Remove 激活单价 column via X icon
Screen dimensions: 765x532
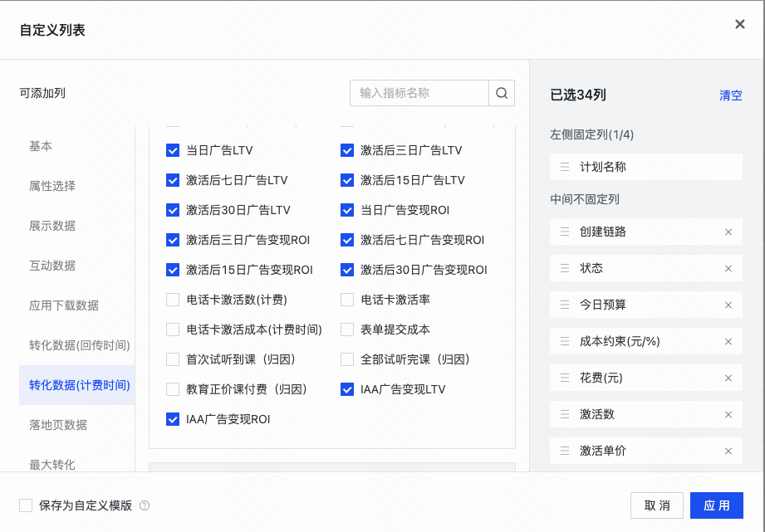coord(728,451)
